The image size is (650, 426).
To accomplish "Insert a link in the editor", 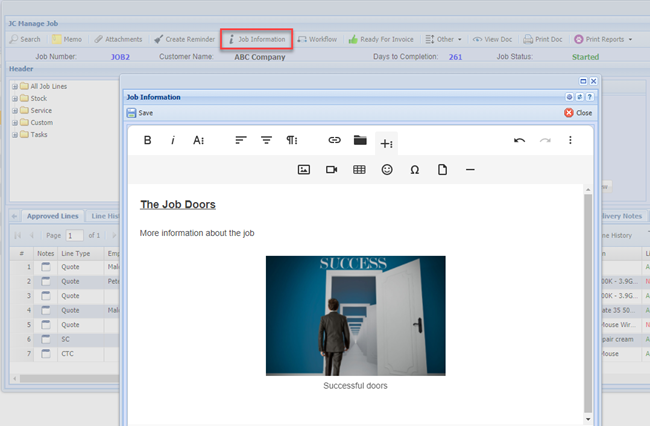I will point(334,141).
